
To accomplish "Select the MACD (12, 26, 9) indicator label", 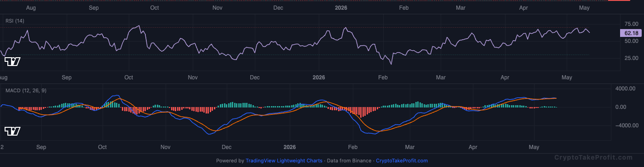I will pos(25,90).
